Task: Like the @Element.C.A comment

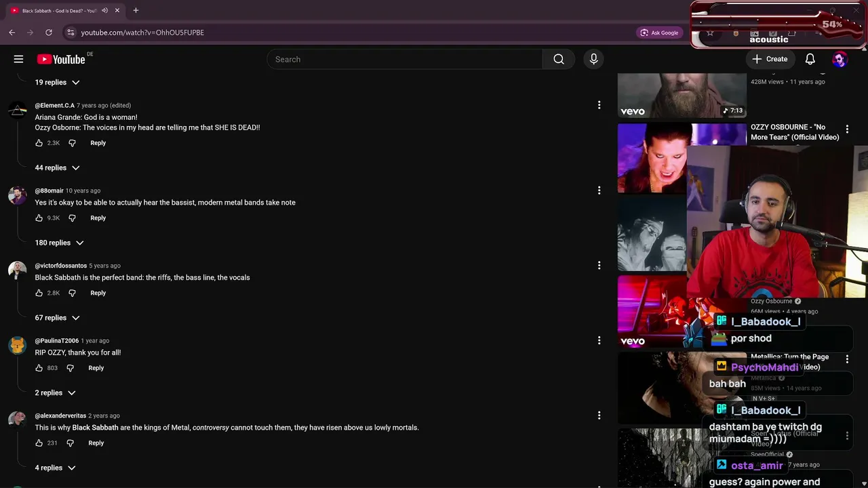Action: click(x=39, y=143)
